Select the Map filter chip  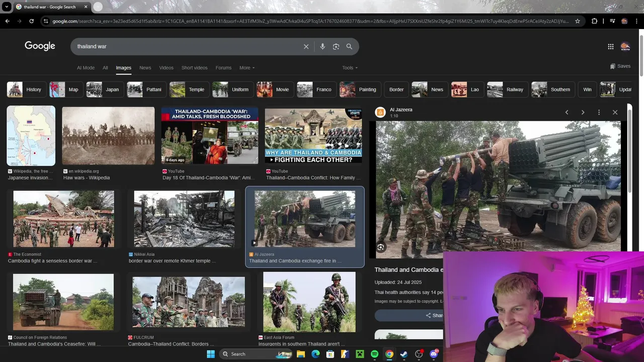(65, 89)
